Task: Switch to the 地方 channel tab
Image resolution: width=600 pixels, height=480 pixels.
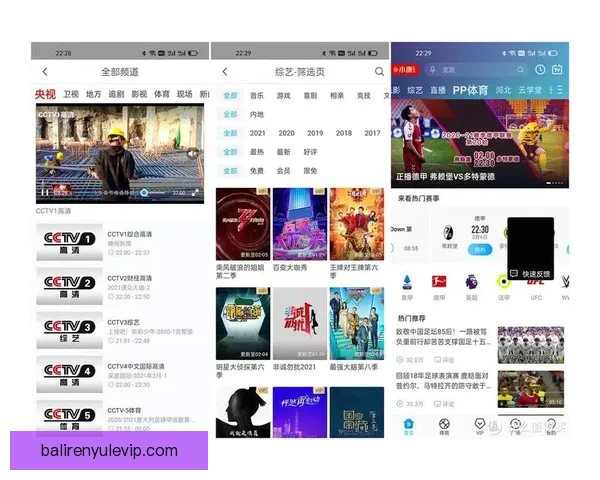Action: pos(93,94)
